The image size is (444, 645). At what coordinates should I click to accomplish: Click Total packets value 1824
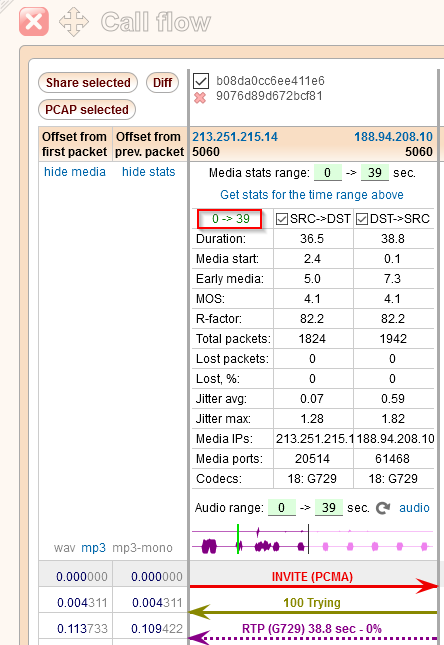(x=312, y=339)
